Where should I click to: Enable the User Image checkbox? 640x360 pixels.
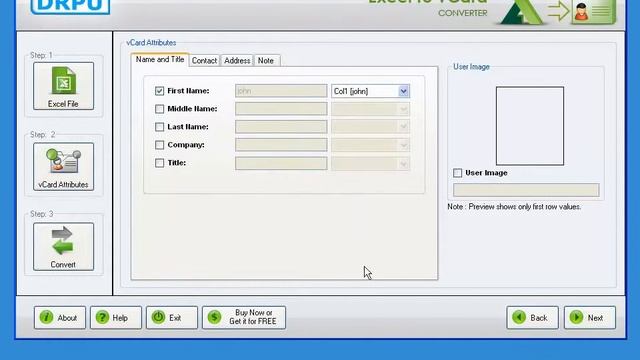coord(458,173)
